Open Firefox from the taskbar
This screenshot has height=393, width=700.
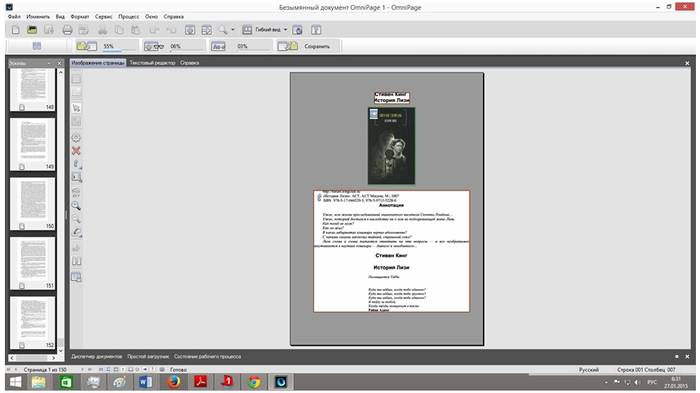click(174, 382)
